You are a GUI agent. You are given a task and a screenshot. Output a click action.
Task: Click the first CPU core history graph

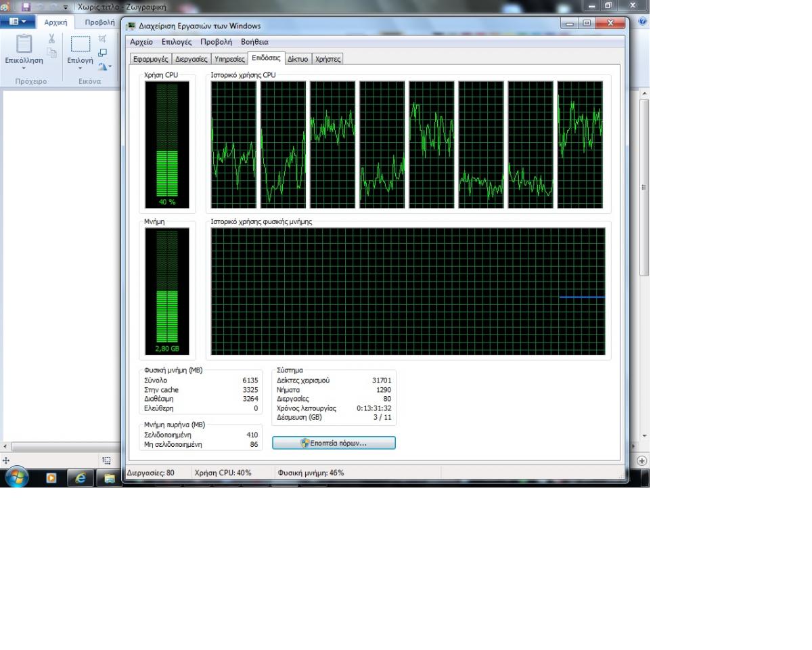(x=233, y=145)
